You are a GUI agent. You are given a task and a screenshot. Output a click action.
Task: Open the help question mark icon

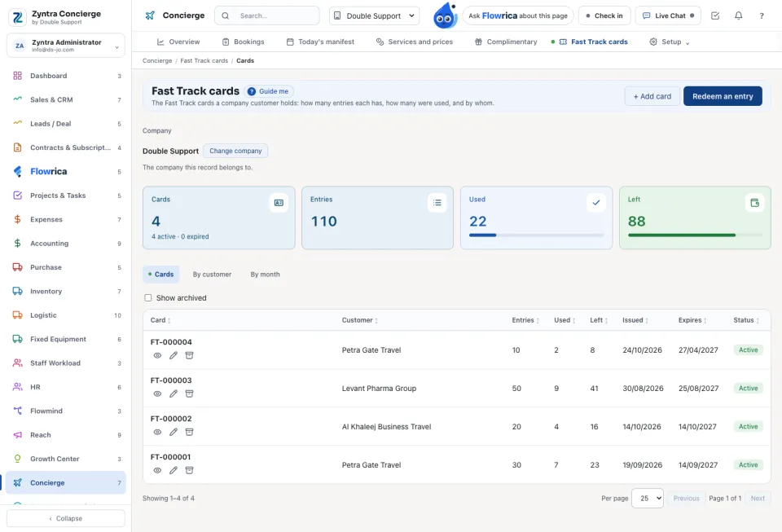pos(762,16)
